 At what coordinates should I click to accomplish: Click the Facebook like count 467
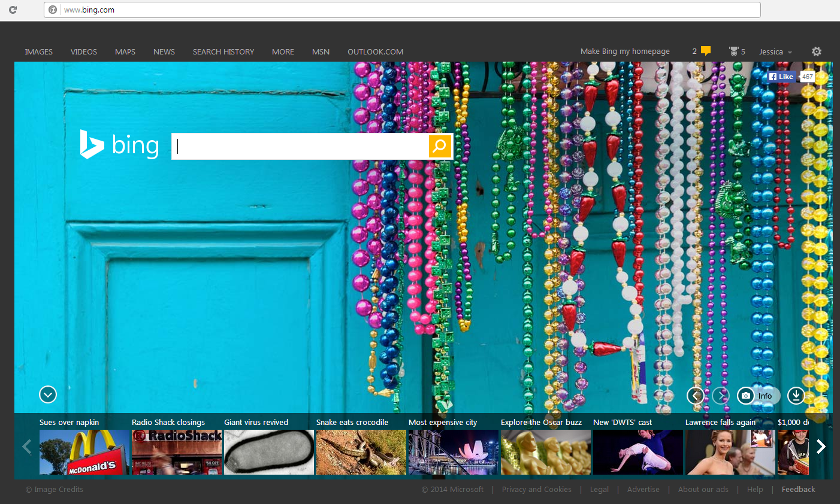[x=807, y=77]
